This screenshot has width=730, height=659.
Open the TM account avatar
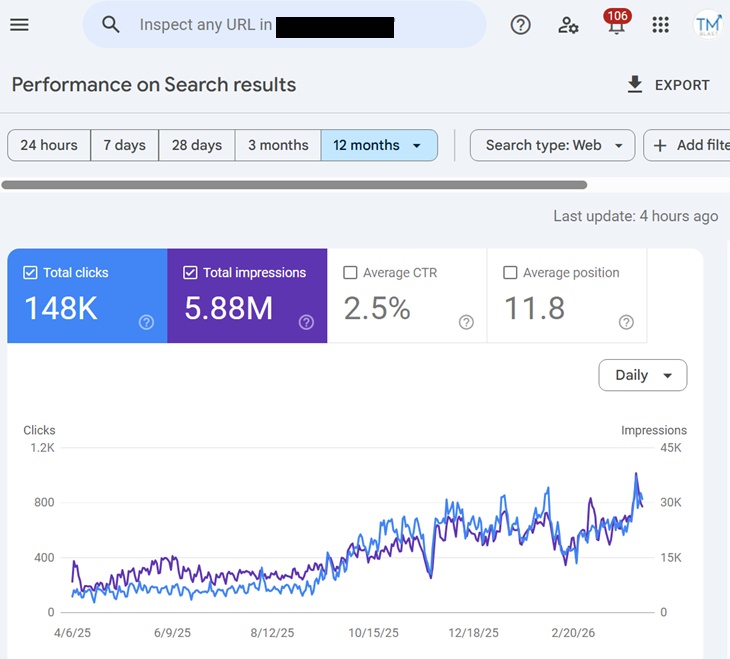point(708,25)
